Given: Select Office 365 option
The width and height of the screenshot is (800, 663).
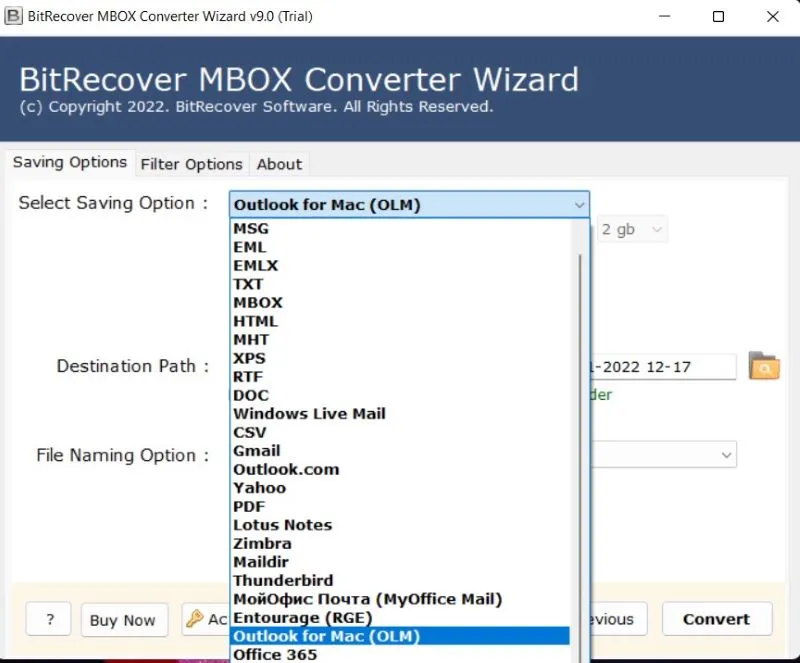Looking at the screenshot, I should click(x=401, y=654).
